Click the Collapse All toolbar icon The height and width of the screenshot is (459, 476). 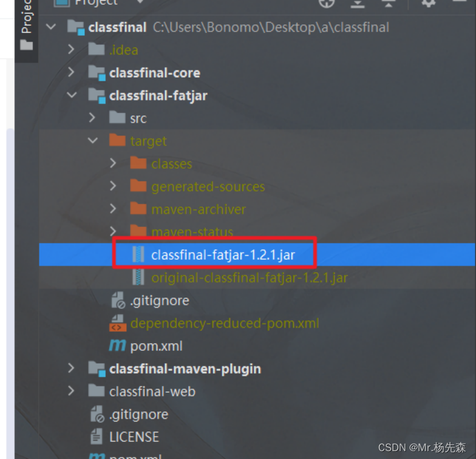(389, 4)
